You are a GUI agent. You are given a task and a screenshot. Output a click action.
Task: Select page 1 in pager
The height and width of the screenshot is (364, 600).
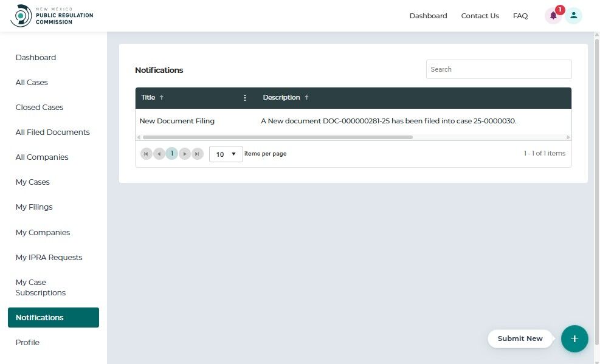coord(172,154)
